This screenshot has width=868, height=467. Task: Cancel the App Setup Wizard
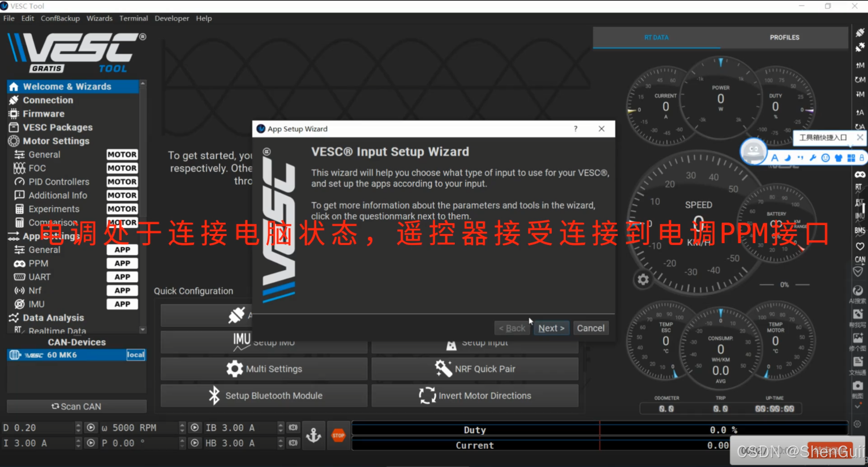(591, 328)
